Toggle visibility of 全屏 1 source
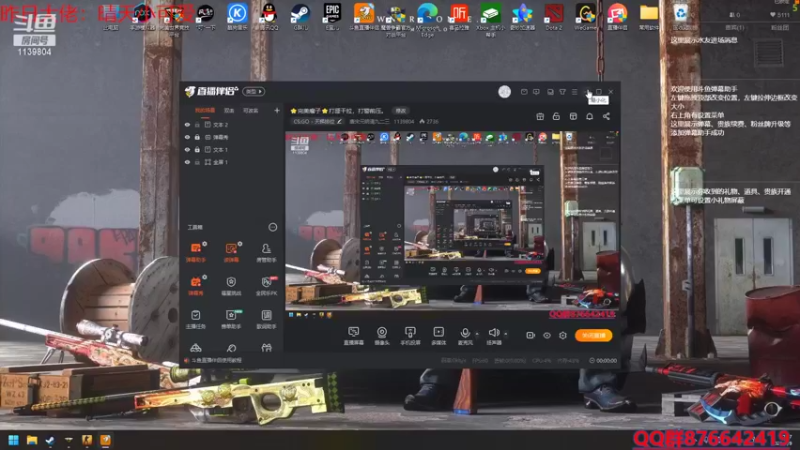 click(x=187, y=162)
